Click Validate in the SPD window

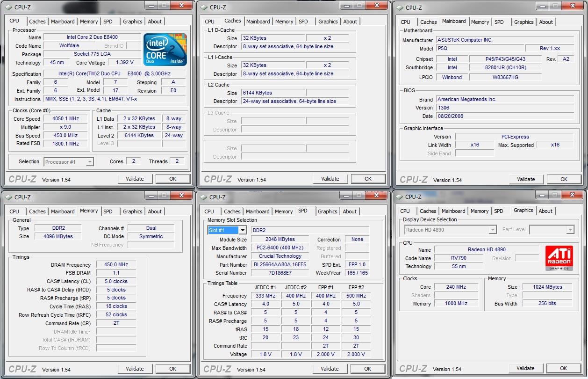330,369
